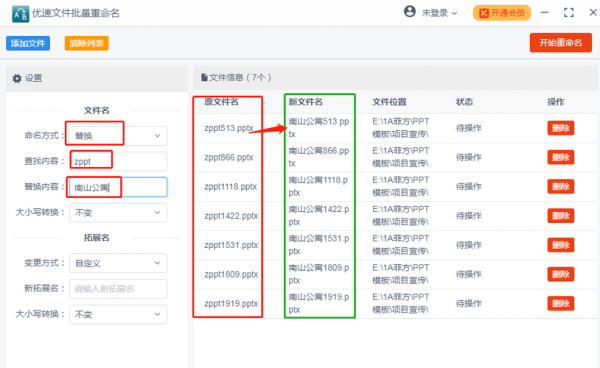
Task: Click the 新拓展名 input field
Action: (118, 289)
